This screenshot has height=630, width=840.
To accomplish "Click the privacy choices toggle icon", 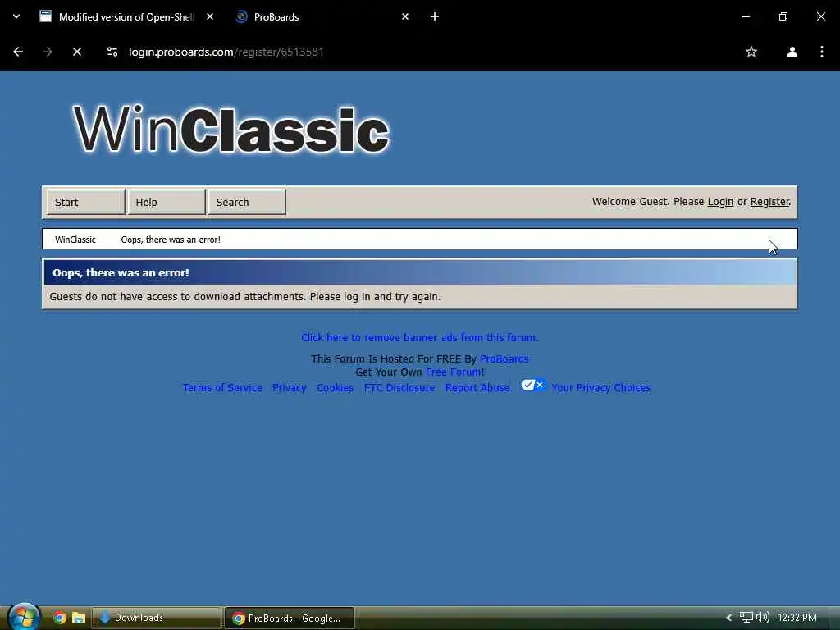I will coord(533,386).
